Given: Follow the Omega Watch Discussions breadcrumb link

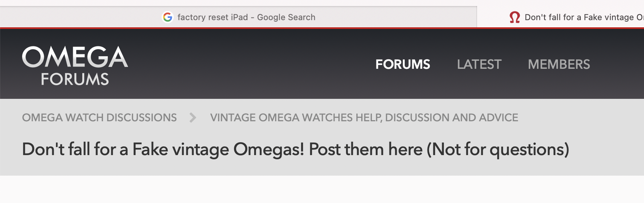Looking at the screenshot, I should tap(99, 117).
